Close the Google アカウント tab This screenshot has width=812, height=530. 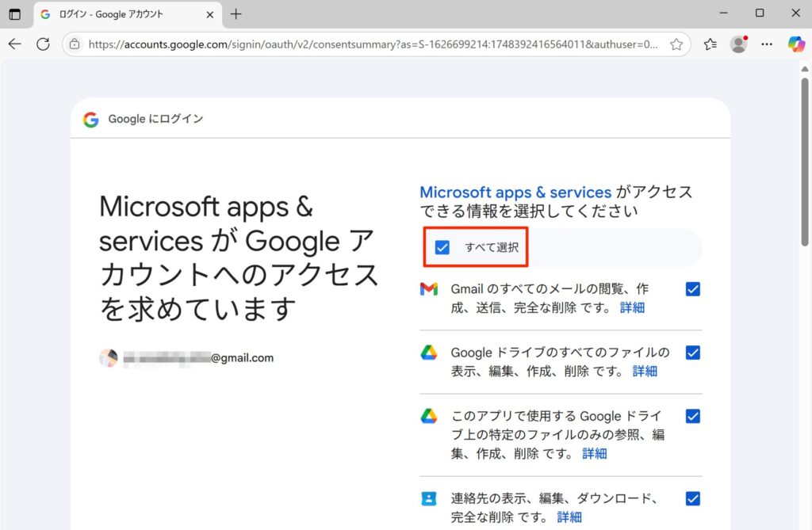[209, 14]
